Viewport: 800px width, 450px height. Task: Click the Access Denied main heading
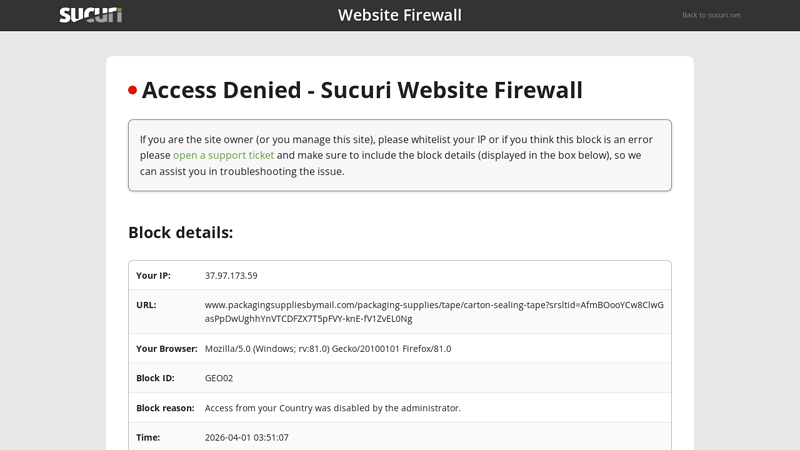pos(362,90)
